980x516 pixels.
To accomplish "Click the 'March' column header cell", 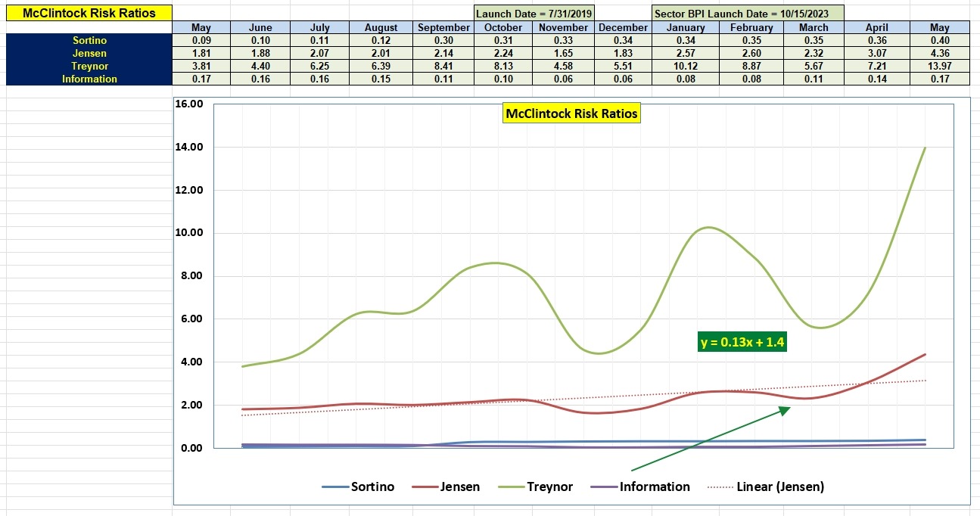I will 814,27.
